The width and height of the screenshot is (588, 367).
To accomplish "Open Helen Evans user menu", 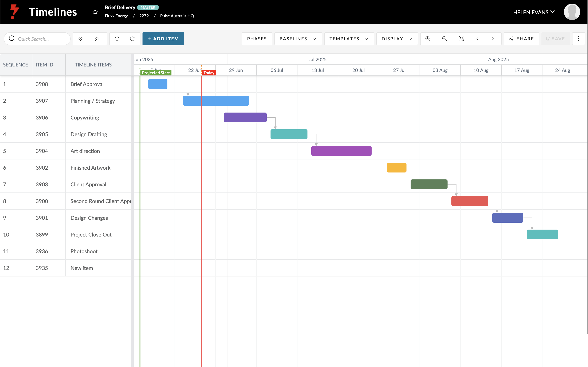I will point(534,12).
